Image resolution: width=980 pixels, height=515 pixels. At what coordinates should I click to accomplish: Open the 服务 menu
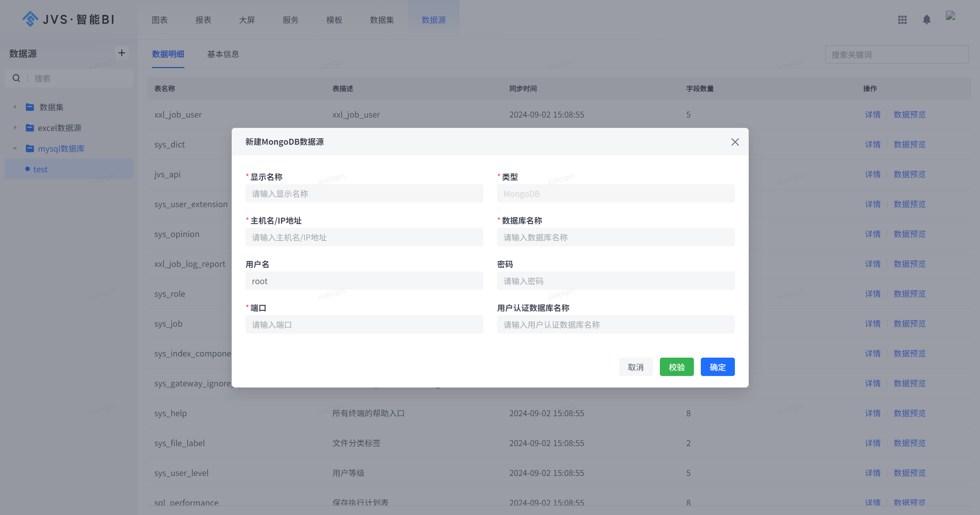[291, 20]
